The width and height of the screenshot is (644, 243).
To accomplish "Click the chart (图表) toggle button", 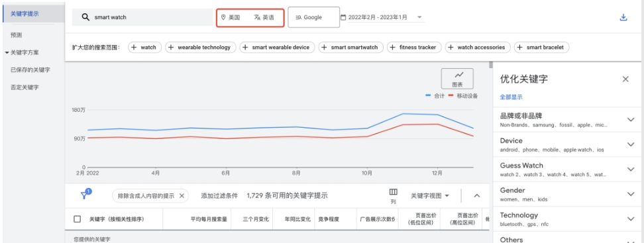I will pos(457,78).
